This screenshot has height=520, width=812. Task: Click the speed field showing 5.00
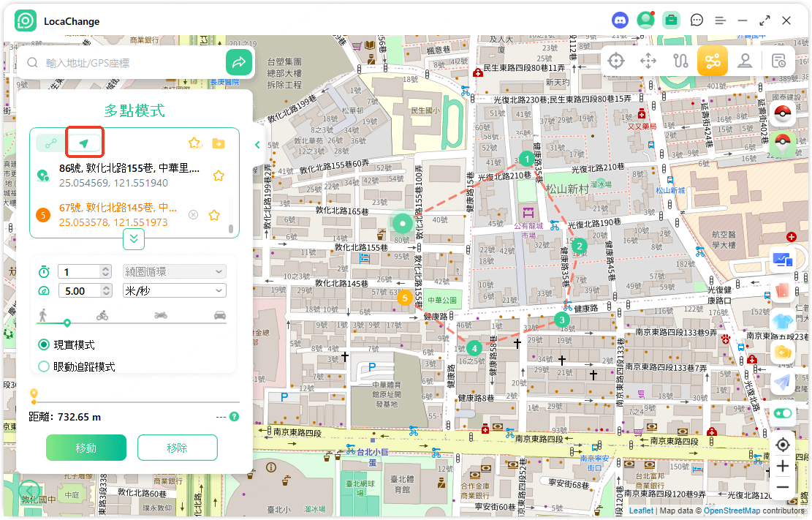tap(80, 291)
